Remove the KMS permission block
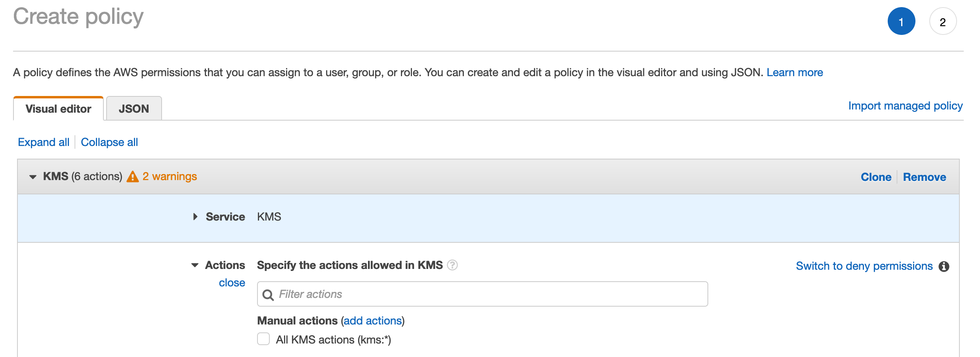980x357 pixels. (x=924, y=177)
